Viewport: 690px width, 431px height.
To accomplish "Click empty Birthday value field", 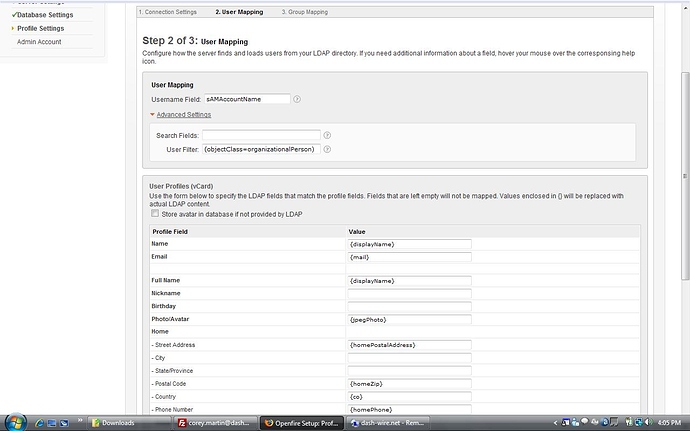I will (x=409, y=306).
